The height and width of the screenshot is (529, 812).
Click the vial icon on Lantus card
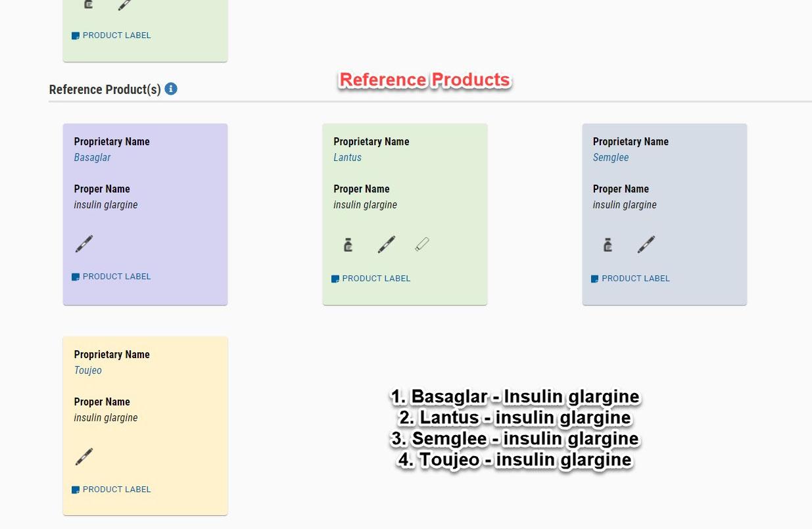click(348, 245)
